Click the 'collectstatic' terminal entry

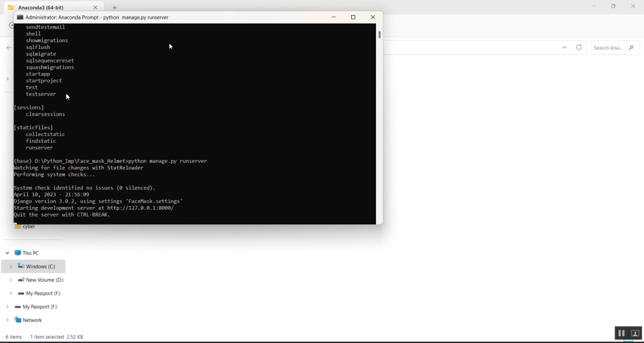click(x=45, y=134)
